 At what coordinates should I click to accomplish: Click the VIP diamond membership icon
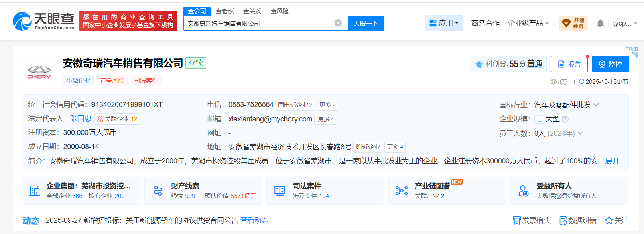click(x=566, y=23)
